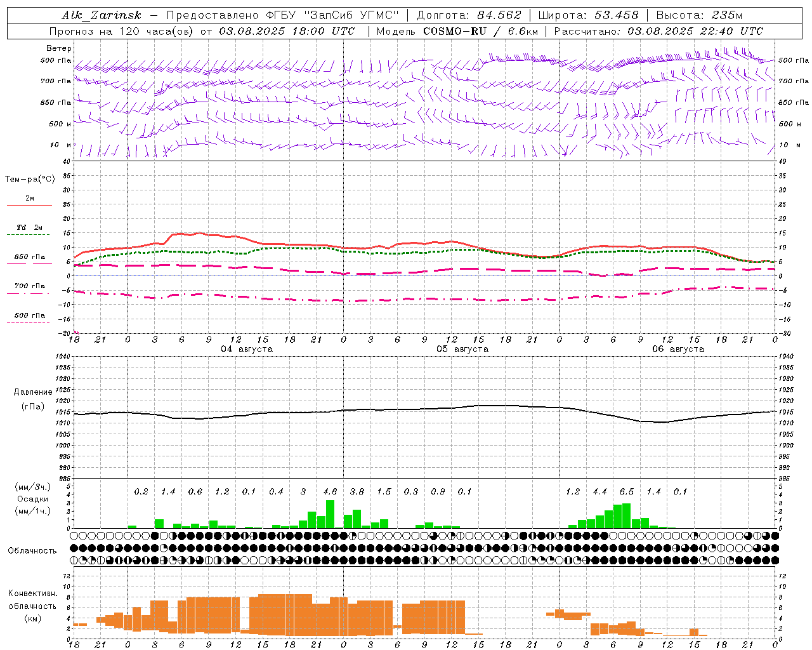Select the 4.6 precipitation total value
Screen dimensions: 812x650
(x=330, y=492)
